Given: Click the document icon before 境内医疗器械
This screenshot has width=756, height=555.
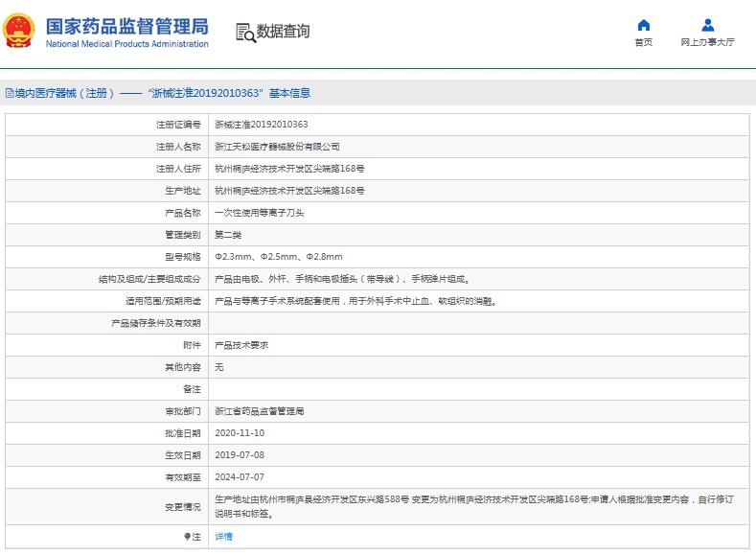Looking at the screenshot, I should (x=9, y=94).
